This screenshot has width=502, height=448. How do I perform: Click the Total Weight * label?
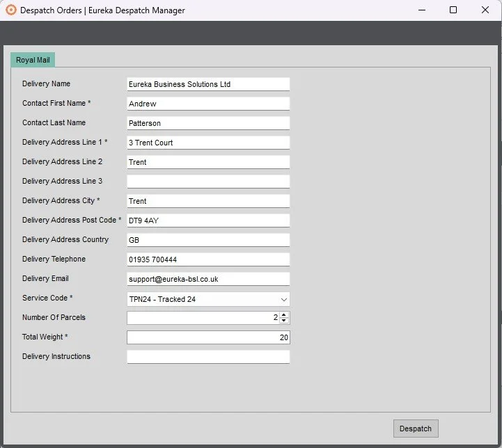[x=45, y=337]
